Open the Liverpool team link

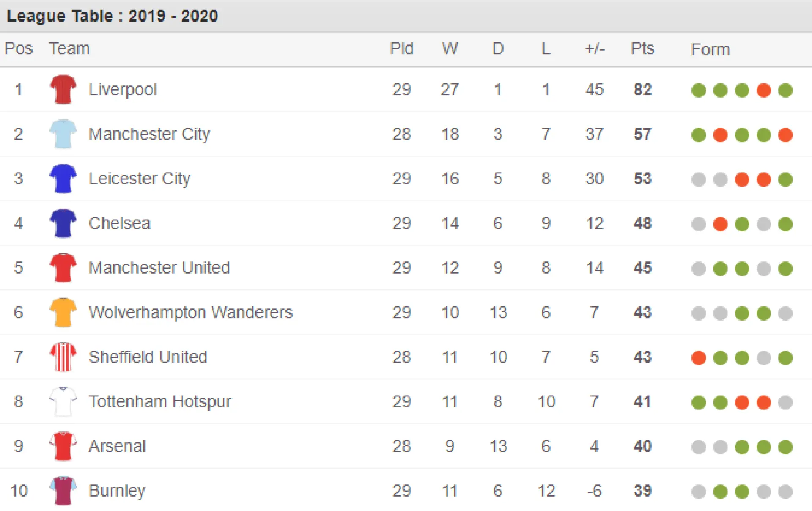click(x=123, y=90)
